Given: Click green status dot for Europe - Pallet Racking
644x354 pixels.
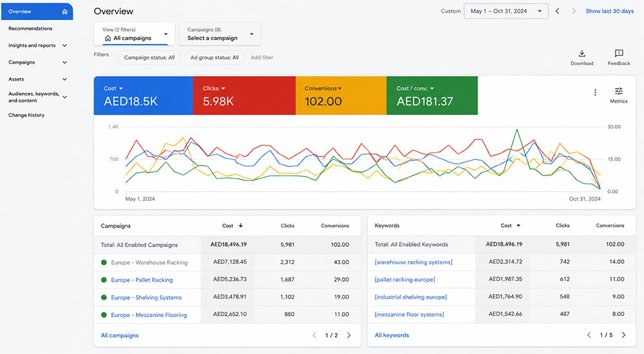Looking at the screenshot, I should [104, 280].
